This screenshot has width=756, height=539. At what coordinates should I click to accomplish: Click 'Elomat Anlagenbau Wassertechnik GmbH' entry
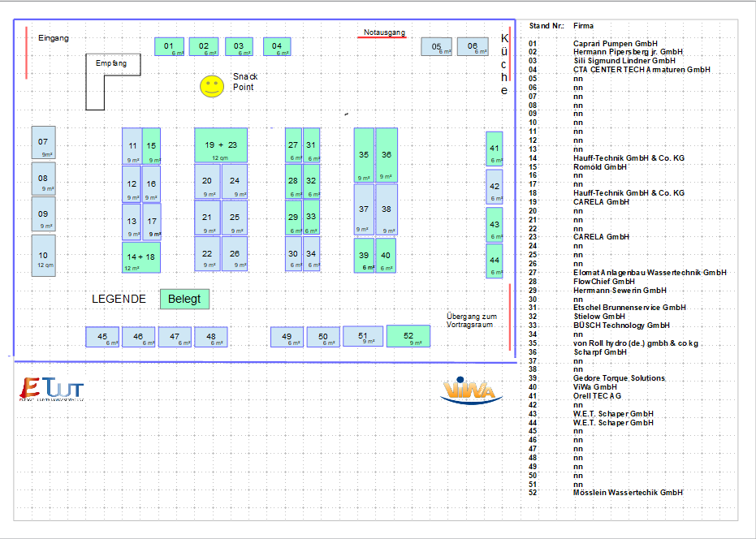(650, 273)
